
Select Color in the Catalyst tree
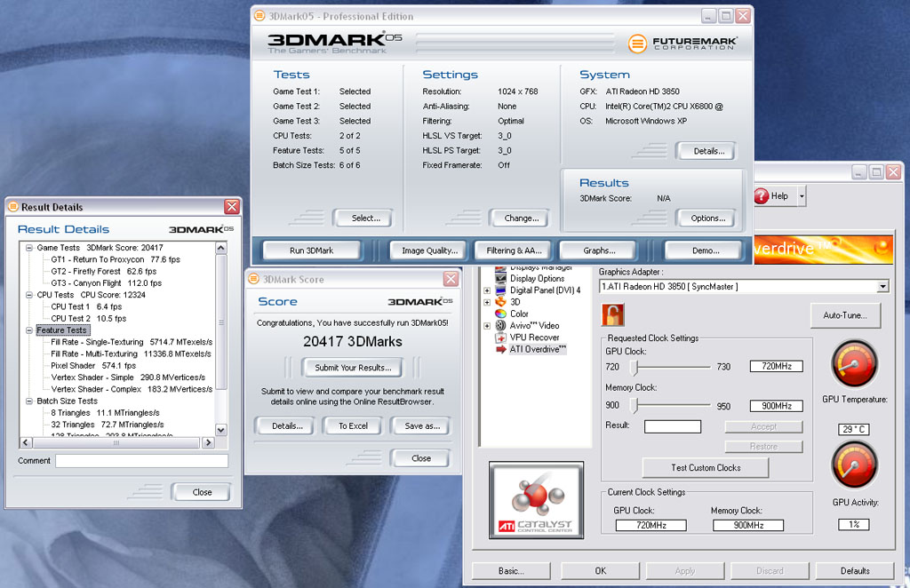tap(519, 314)
